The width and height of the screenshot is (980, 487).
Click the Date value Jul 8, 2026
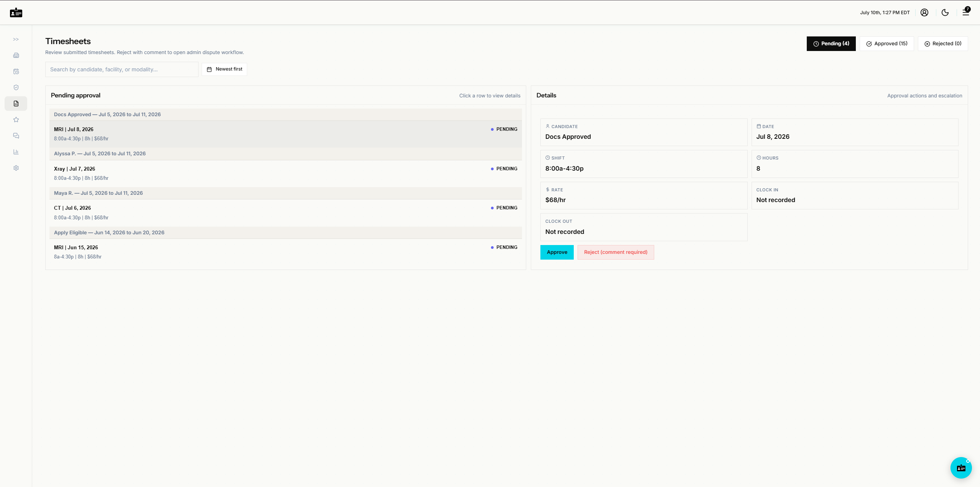point(773,137)
